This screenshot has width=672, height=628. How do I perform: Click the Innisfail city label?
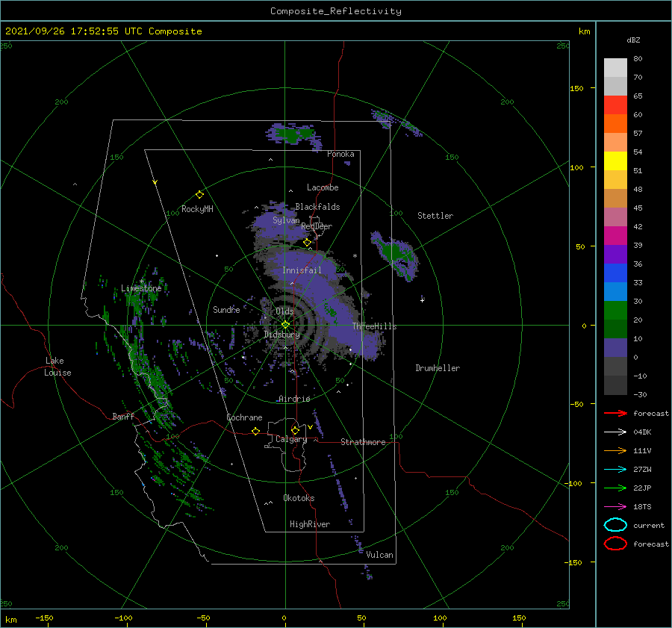click(302, 270)
